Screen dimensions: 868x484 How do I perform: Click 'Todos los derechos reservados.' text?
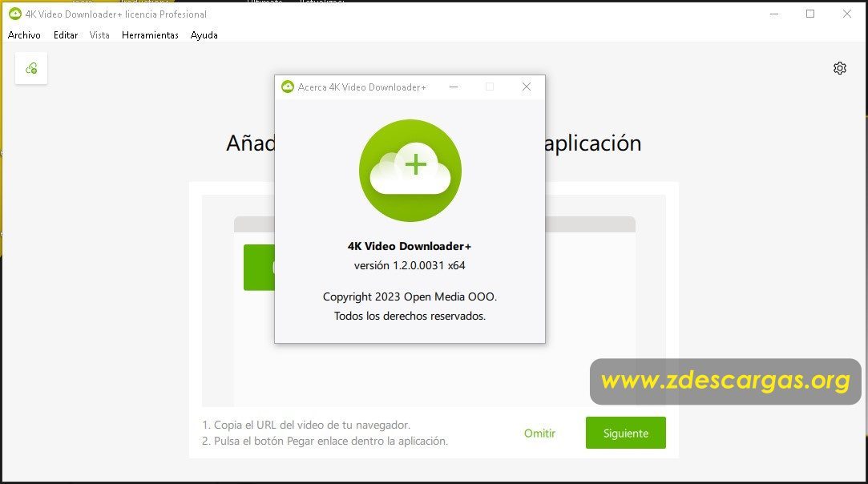point(410,316)
